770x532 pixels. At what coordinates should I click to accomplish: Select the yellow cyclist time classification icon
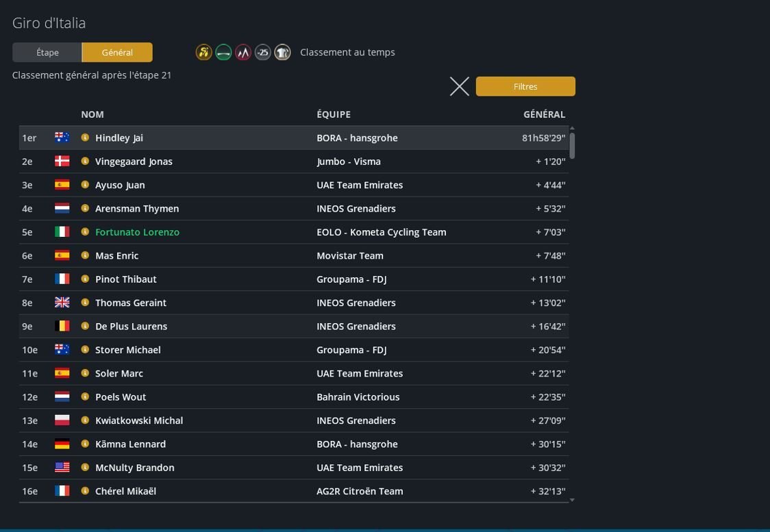pyautogui.click(x=203, y=53)
